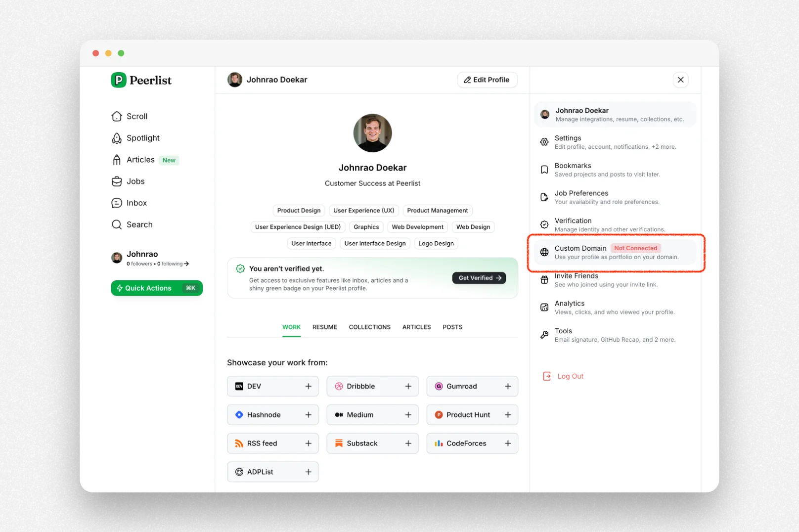Add Dribbble with its plus icon
The height and width of the screenshot is (532, 799).
(408, 386)
